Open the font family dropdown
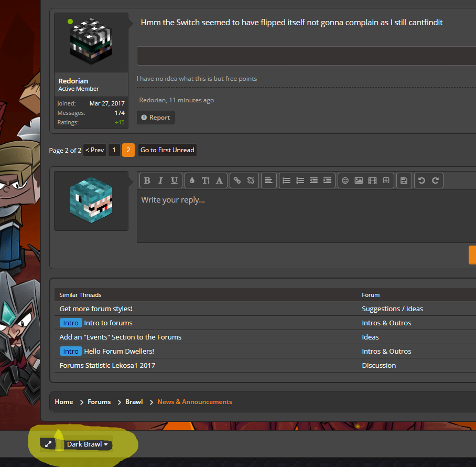Viewport: 476px width, 467px height. point(219,181)
